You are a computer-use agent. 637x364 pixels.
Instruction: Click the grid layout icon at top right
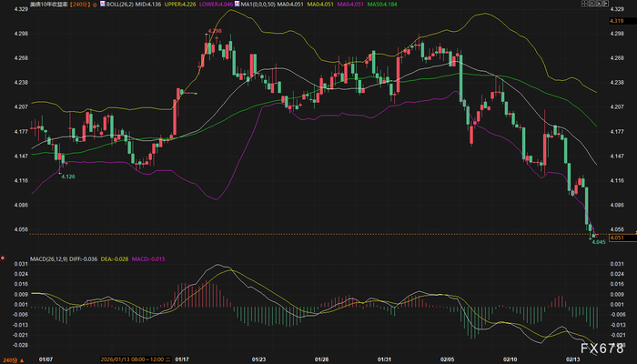(x=584, y=4)
